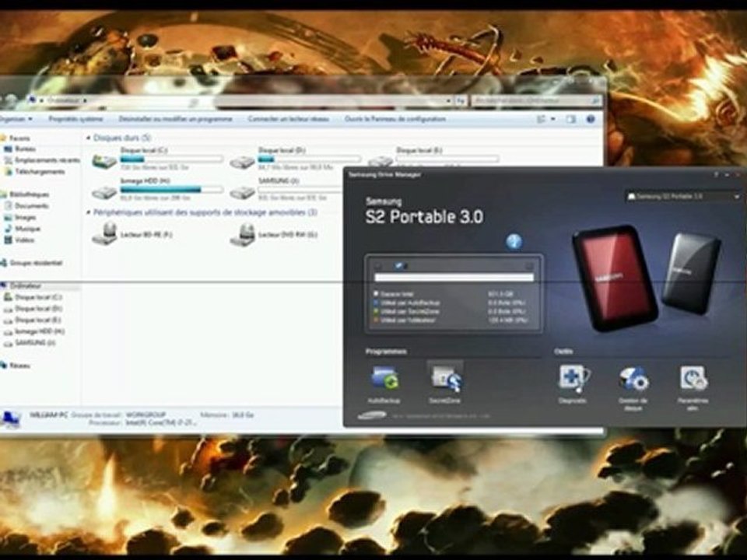Select SAMSUNG (I:) in the navigation tree
Viewport: 747px width, 560px height.
coord(30,343)
